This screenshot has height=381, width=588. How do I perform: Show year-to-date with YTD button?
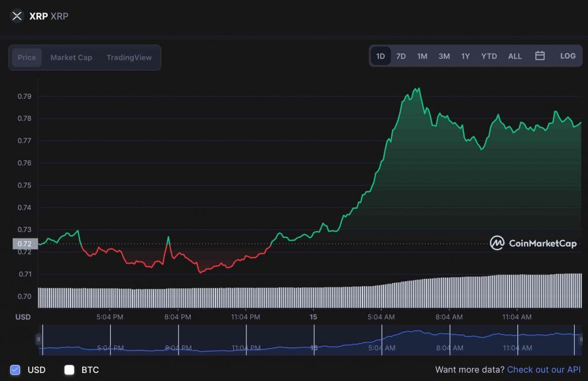coord(489,56)
